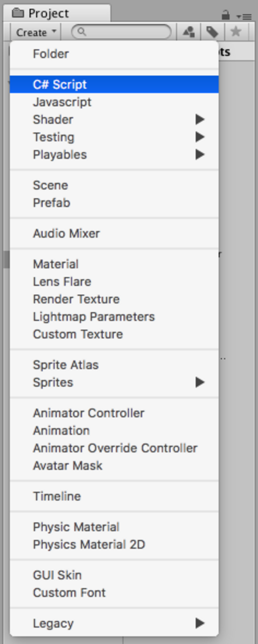258x644 pixels.
Task: Create a new Material asset
Action: tap(56, 264)
